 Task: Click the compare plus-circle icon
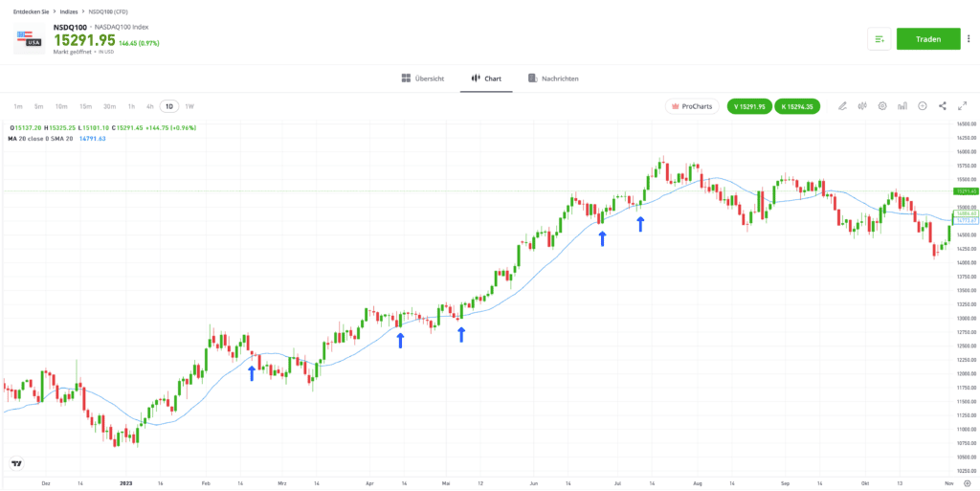923,106
